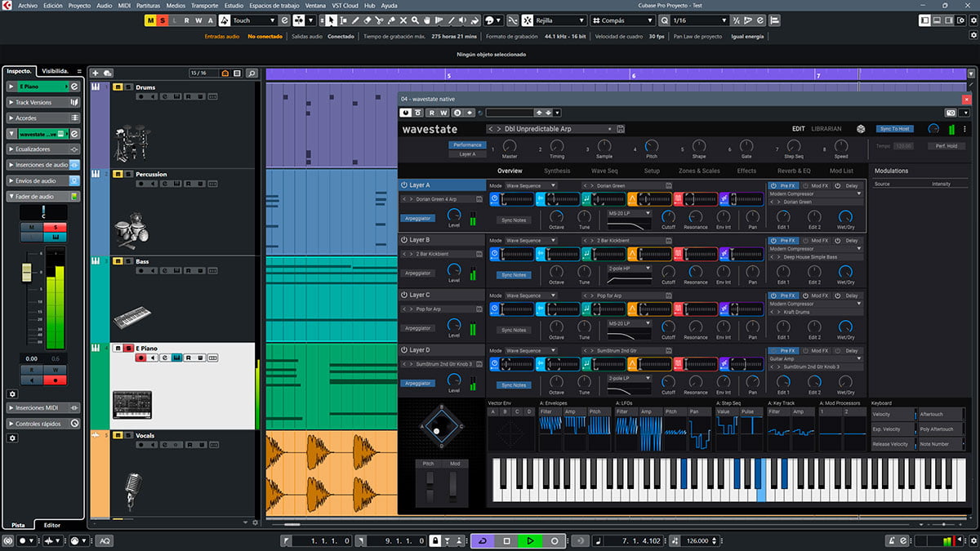Screen dimensions: 980x551
Task: Toggle Sync Notes for Layer B
Action: click(514, 275)
